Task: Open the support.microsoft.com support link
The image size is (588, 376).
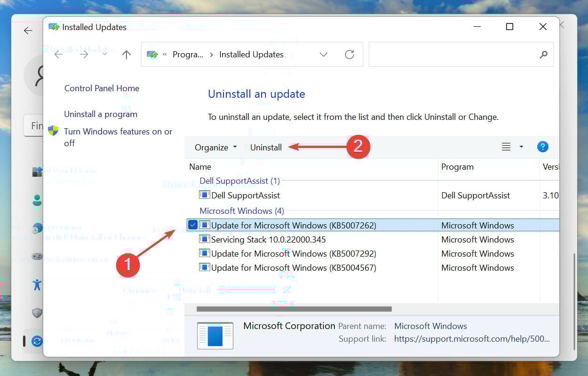Action: pos(472,339)
